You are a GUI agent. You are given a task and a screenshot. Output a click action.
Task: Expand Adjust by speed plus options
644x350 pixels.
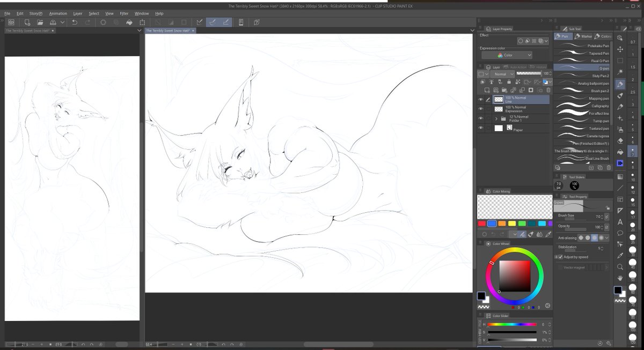pyautogui.click(x=556, y=257)
